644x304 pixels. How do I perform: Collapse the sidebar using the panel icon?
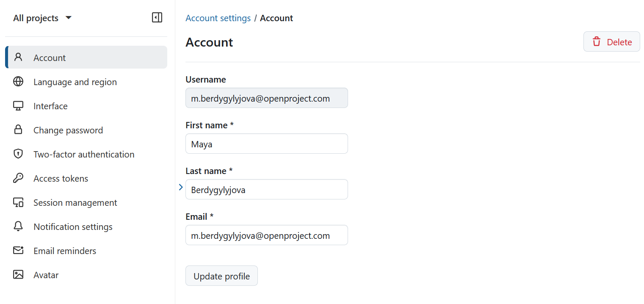(157, 17)
